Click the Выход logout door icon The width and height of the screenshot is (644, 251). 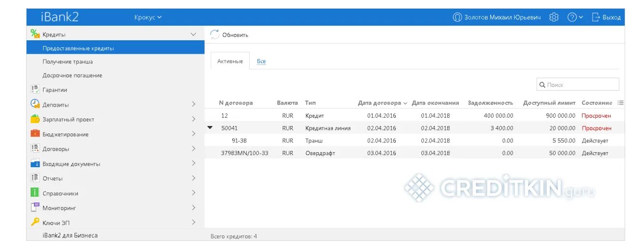[596, 17]
